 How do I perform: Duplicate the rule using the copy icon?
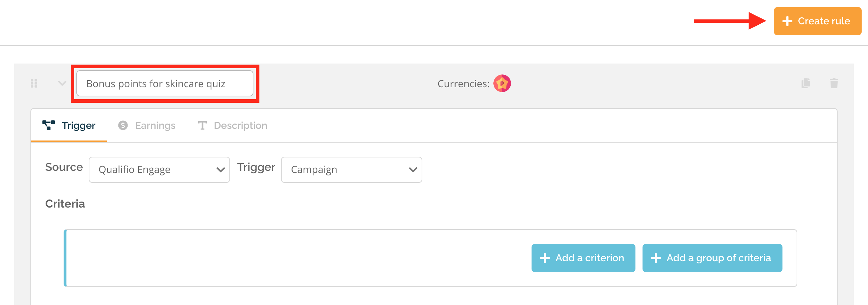[806, 83]
